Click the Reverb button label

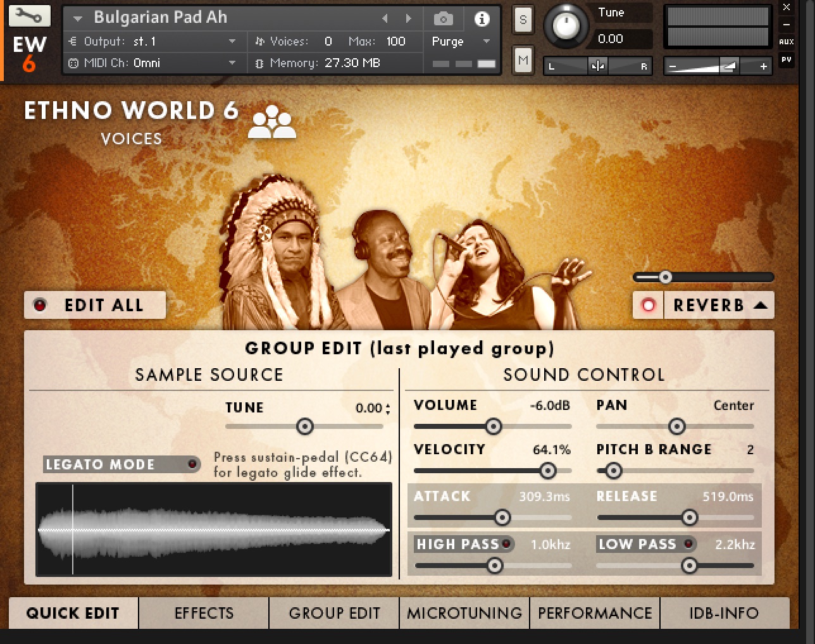[708, 306]
